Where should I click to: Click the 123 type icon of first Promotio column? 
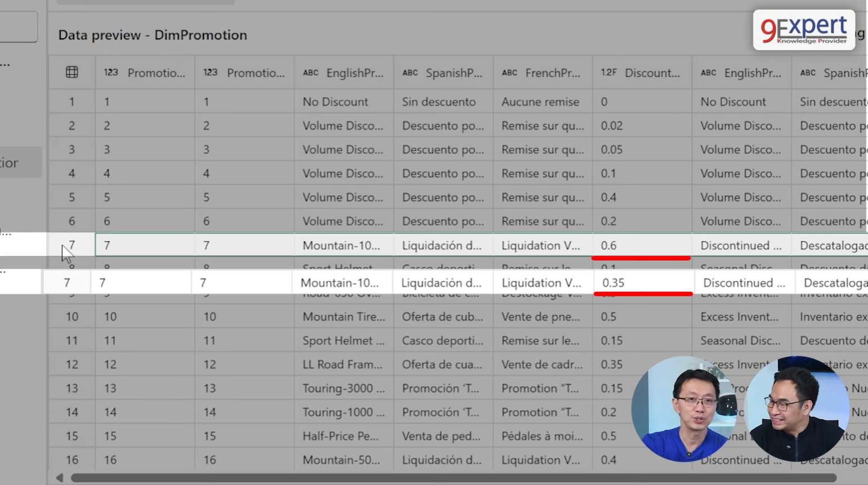point(111,73)
